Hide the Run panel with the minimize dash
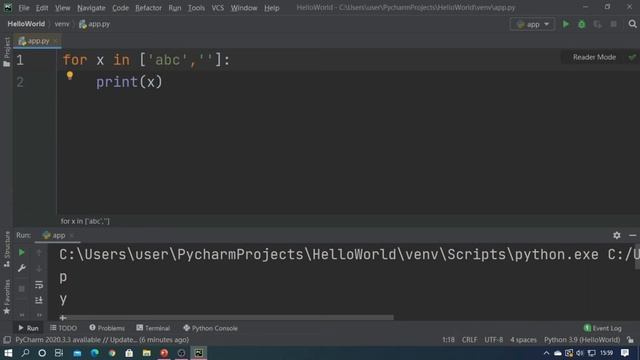Image resolution: width=640 pixels, height=360 pixels. click(632, 235)
